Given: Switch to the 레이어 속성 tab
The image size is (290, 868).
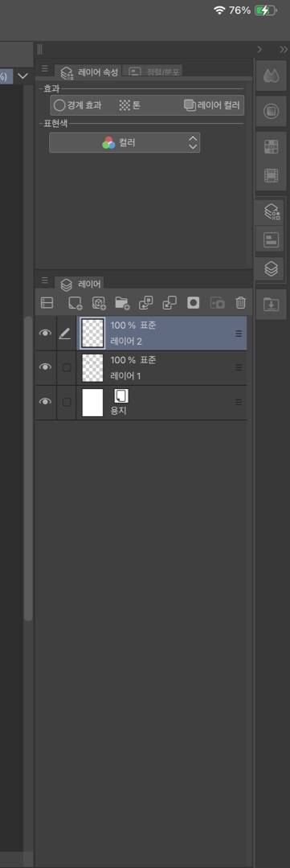Looking at the screenshot, I should (89, 72).
